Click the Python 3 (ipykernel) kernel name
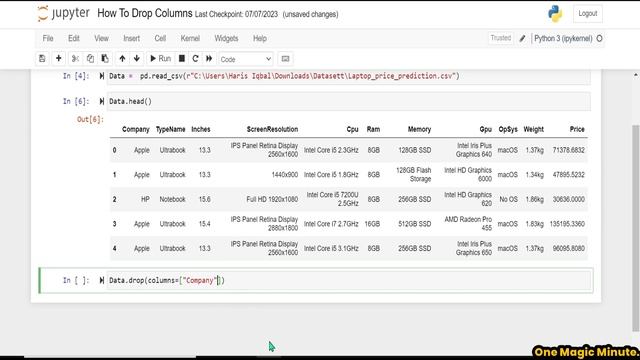The height and width of the screenshot is (360, 640). coord(563,38)
